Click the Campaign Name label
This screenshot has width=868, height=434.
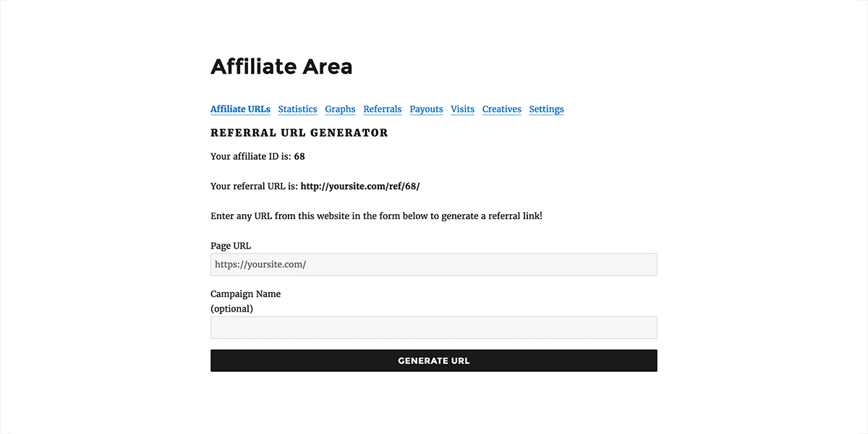[x=246, y=294]
